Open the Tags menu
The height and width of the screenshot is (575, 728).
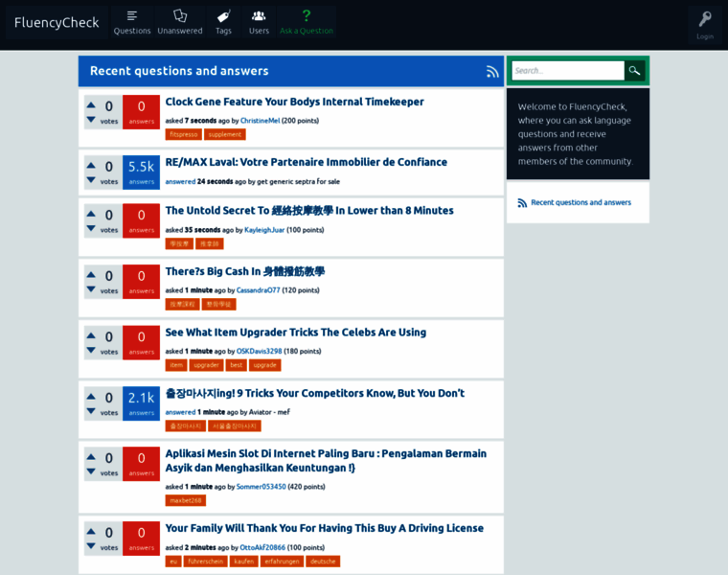tap(223, 22)
